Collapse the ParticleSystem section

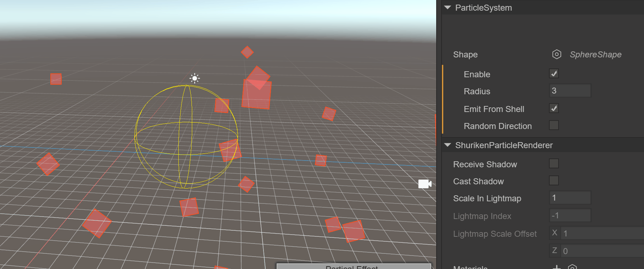click(x=448, y=7)
